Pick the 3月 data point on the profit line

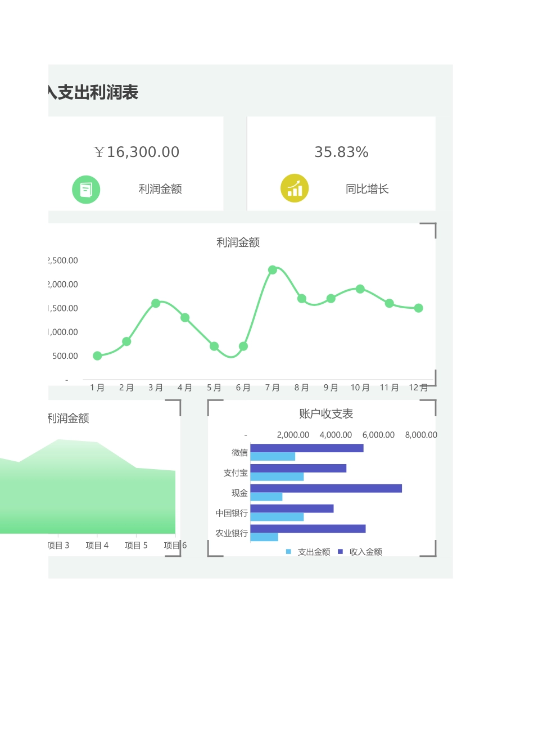[x=156, y=303]
